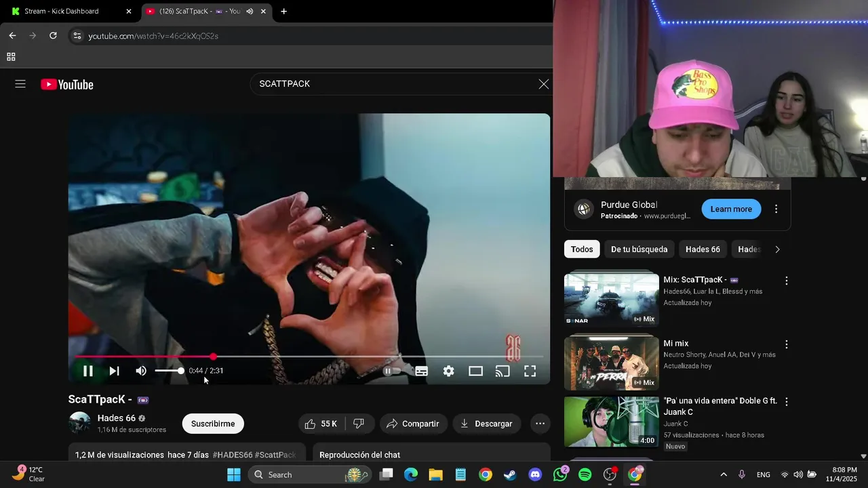Open Task View on the taskbar
Screen dimensions: 868x488
(386, 474)
